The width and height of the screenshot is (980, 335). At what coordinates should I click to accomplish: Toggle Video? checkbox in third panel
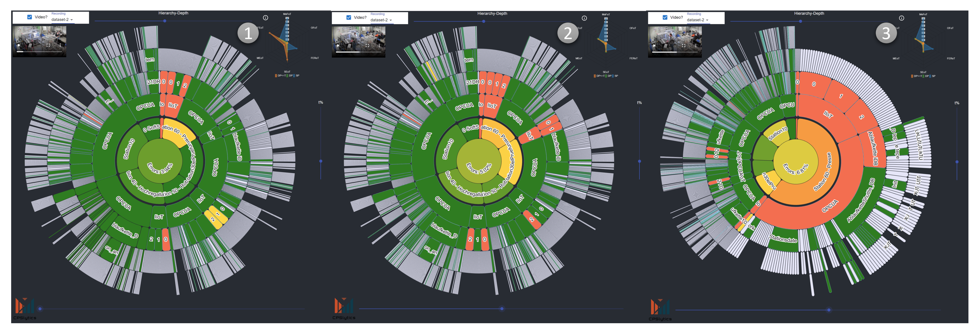coord(665,18)
